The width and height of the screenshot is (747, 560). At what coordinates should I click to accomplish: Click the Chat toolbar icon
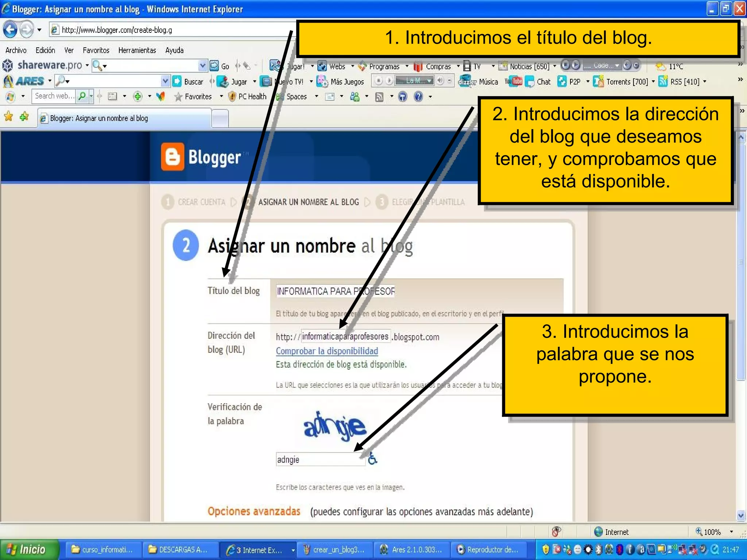(x=530, y=82)
